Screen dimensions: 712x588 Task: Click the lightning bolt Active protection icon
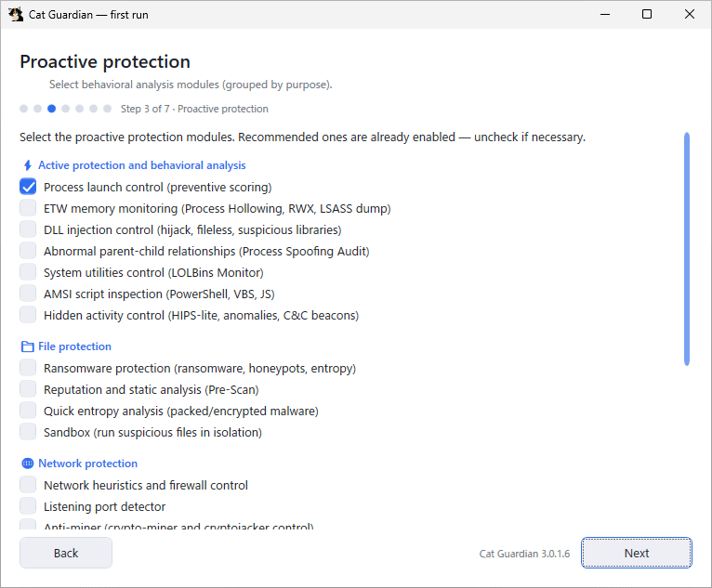[28, 165]
